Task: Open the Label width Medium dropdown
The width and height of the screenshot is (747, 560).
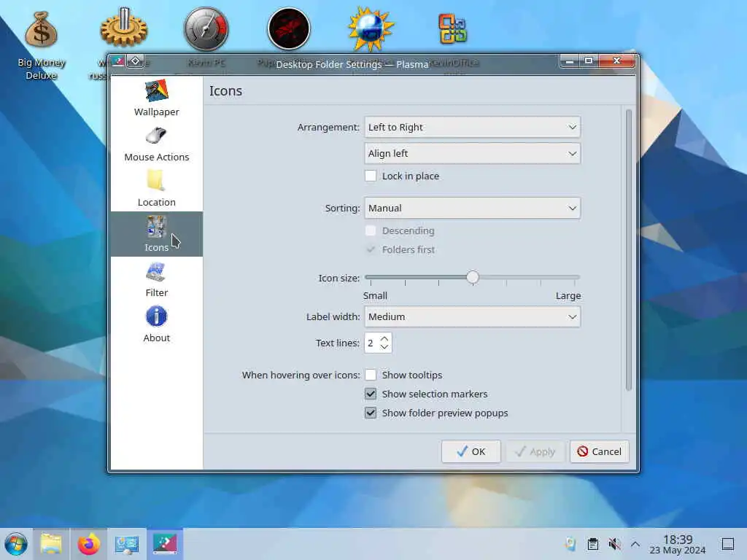Action: [472, 316]
